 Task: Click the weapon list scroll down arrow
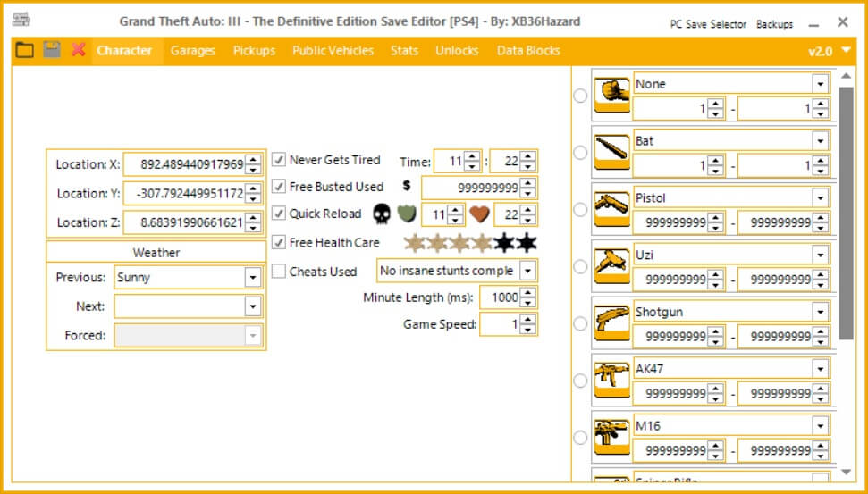[846, 472]
